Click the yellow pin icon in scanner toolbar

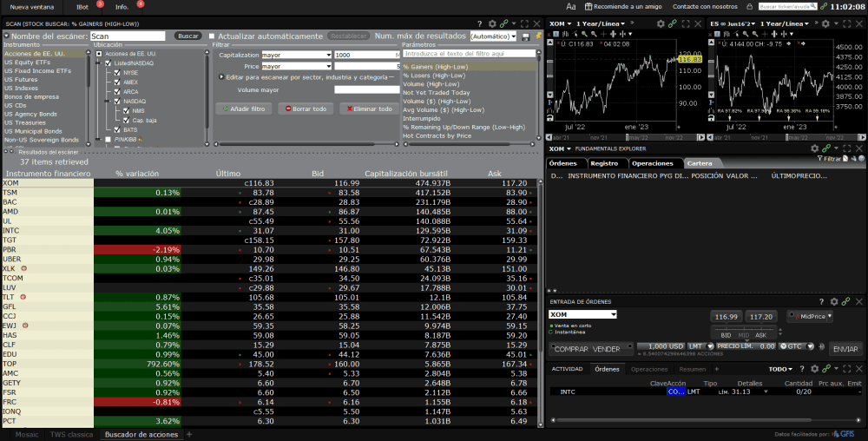(538, 36)
